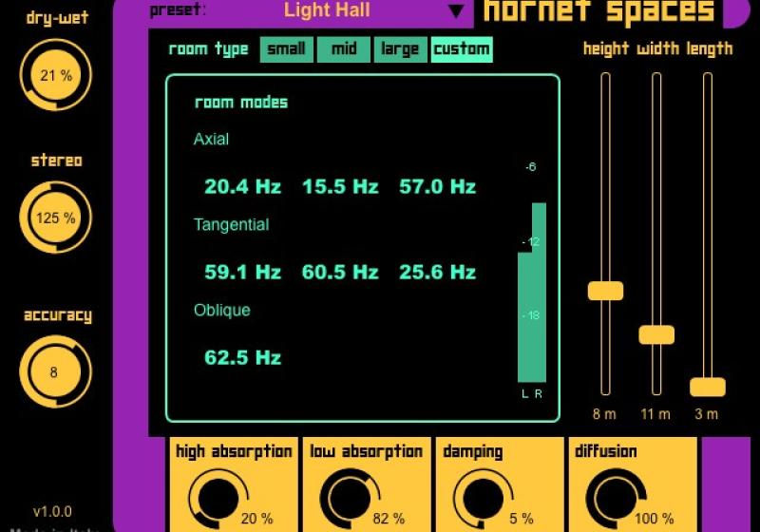Click the dry-wet knob showing 21 %
The image size is (760, 532).
tap(56, 75)
